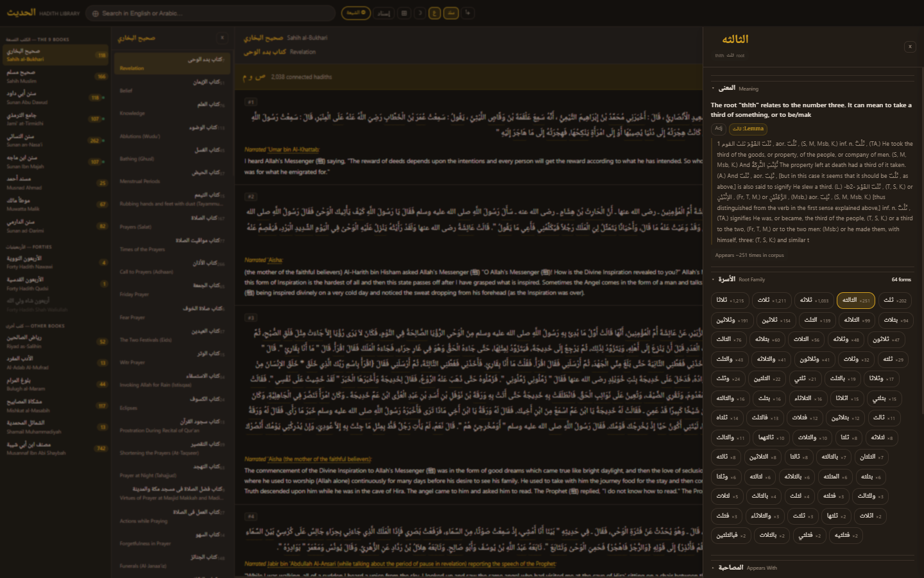Screen dimensions: 924x578
Task: Increase font size with the أ+ icon
Action: click(x=468, y=13)
